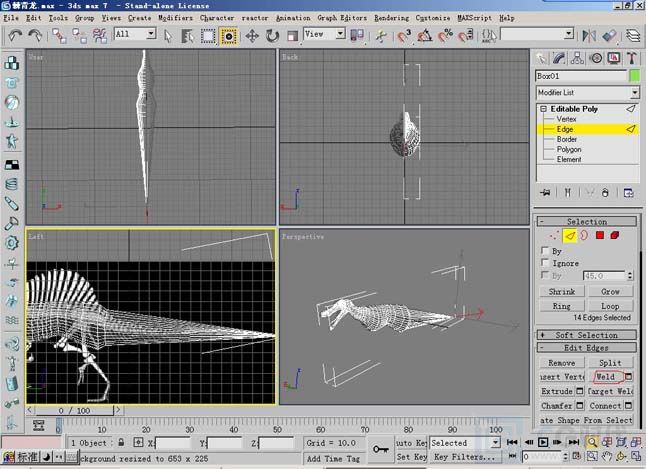Switch to the Hierarchy command panel tab

[577, 59]
